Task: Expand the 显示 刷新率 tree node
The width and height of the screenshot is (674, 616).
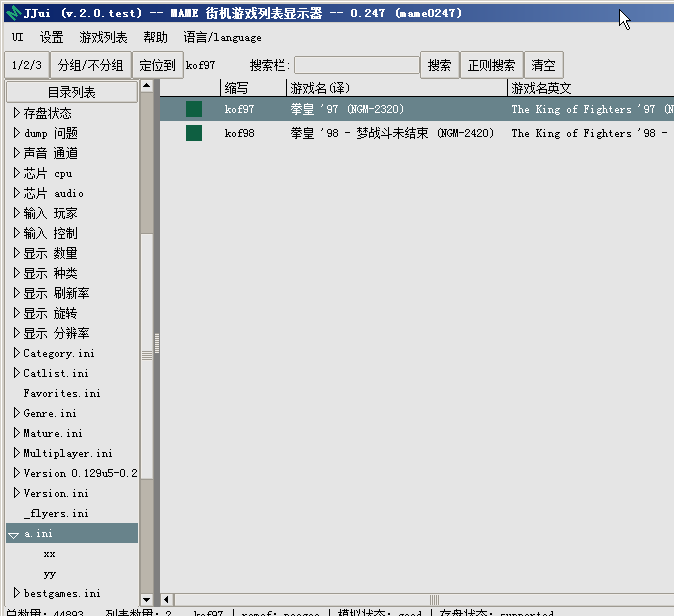Action: click(x=17, y=293)
